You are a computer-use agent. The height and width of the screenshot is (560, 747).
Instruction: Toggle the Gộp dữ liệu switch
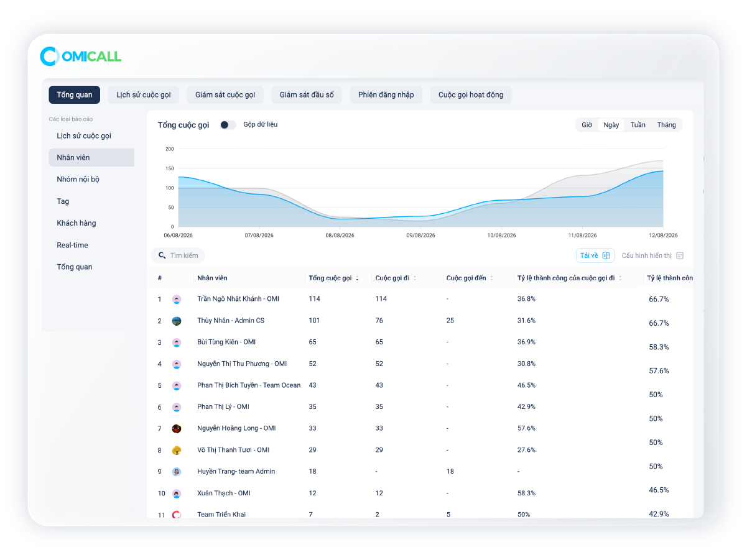click(228, 125)
